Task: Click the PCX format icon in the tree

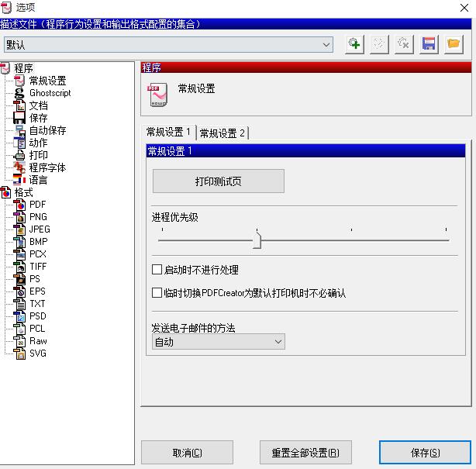Action: 19,254
